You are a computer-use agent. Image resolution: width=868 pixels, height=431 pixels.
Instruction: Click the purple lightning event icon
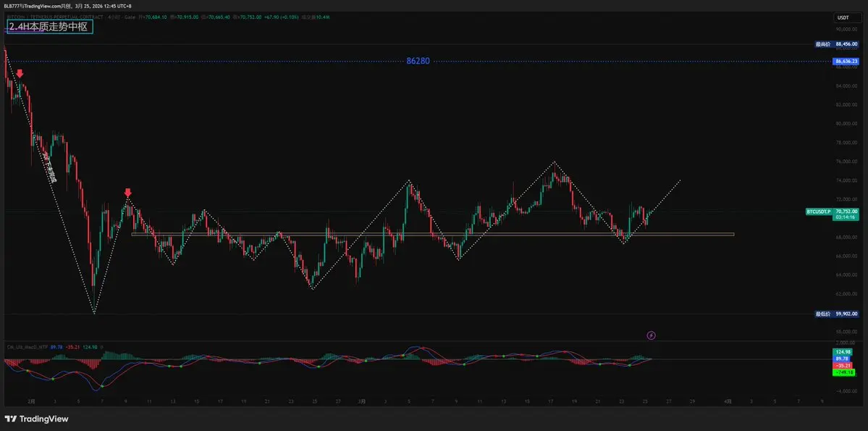pyautogui.click(x=652, y=335)
